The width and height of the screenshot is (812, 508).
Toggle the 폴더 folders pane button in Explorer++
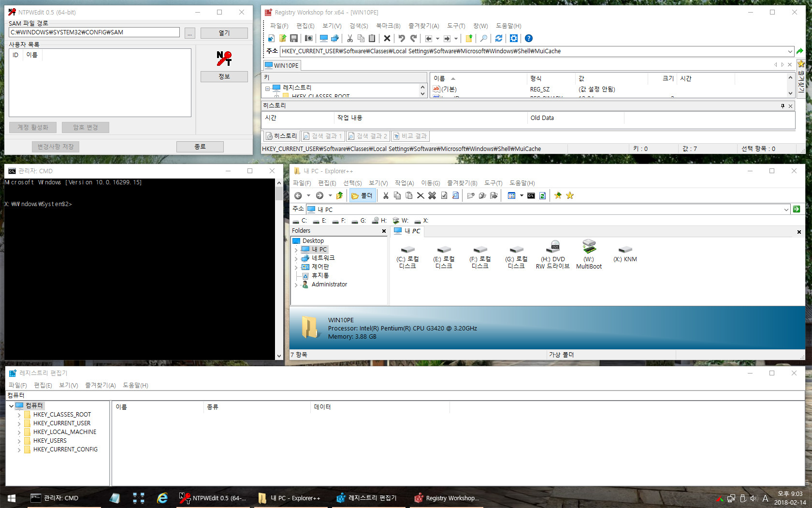(362, 195)
